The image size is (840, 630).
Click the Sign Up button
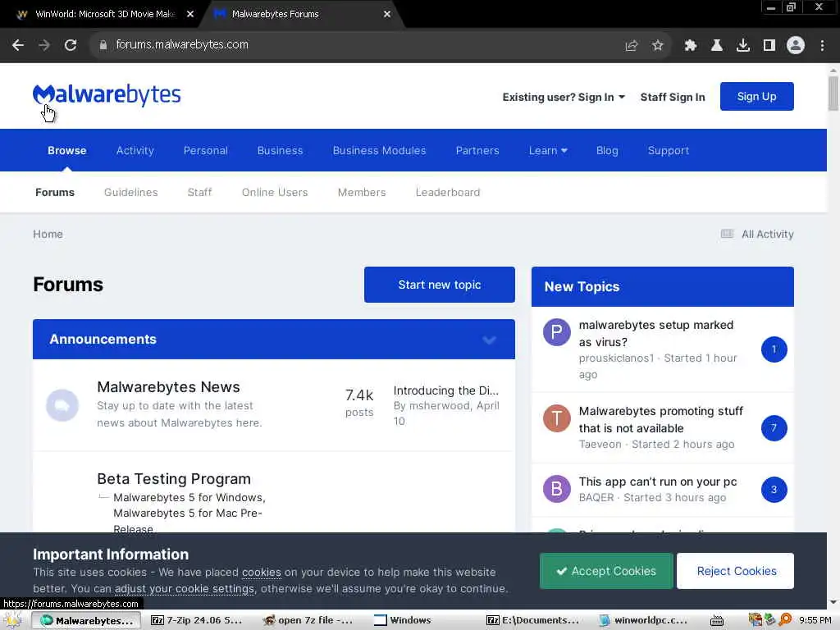757,97
